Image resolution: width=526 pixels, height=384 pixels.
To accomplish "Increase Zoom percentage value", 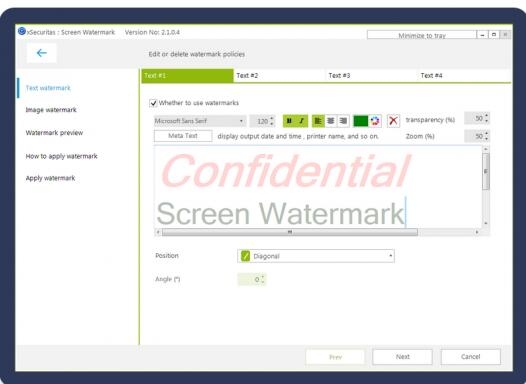I will pos(486,133).
